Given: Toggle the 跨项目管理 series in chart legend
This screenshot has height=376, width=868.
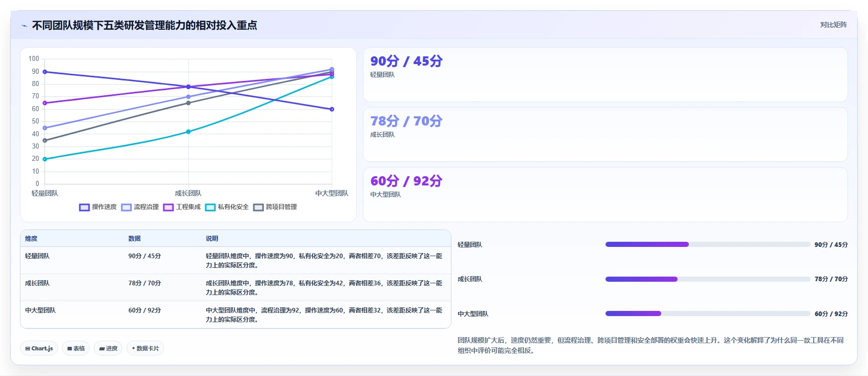Looking at the screenshot, I should point(275,207).
